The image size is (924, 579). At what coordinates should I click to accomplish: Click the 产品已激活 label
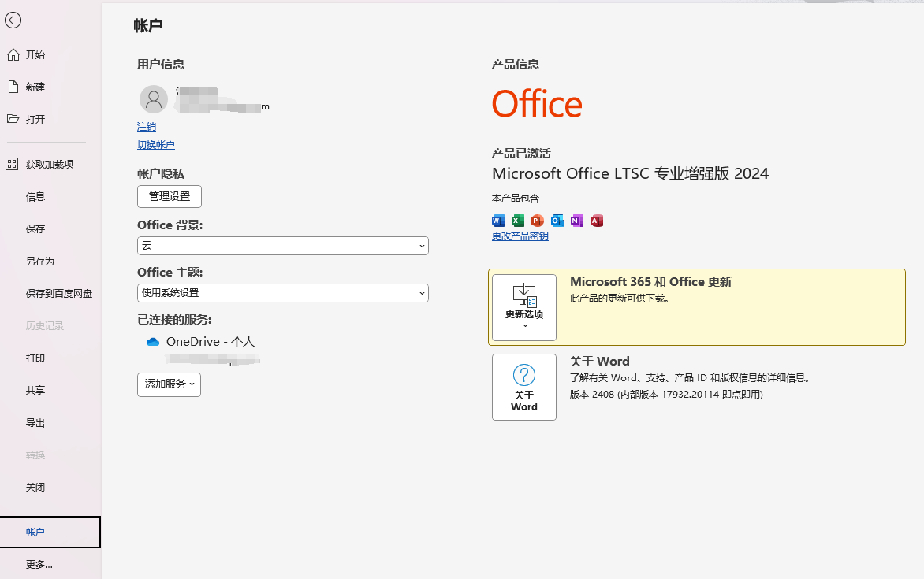coord(521,154)
